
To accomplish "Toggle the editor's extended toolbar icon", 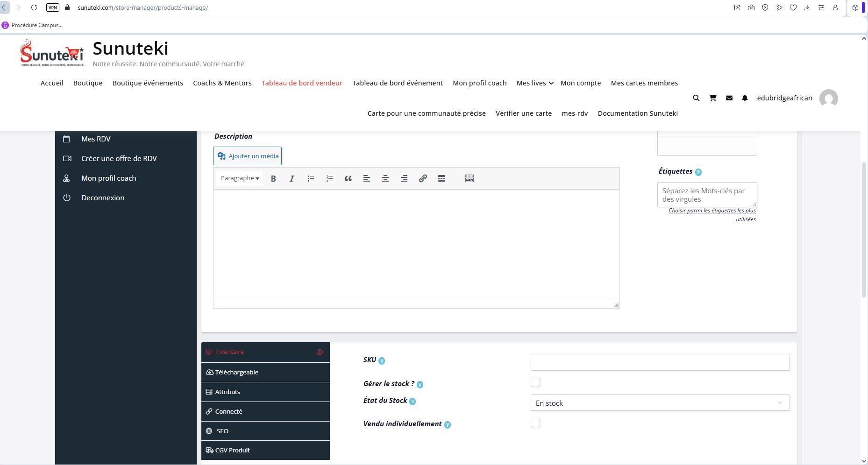I will click(x=470, y=178).
